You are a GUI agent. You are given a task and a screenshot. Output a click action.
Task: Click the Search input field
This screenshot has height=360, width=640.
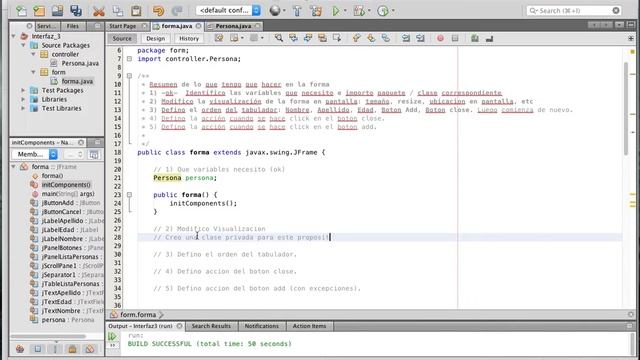574,11
